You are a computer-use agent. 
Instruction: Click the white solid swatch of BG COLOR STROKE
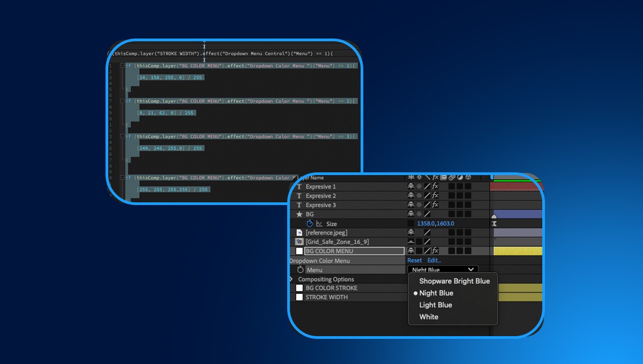tap(300, 288)
